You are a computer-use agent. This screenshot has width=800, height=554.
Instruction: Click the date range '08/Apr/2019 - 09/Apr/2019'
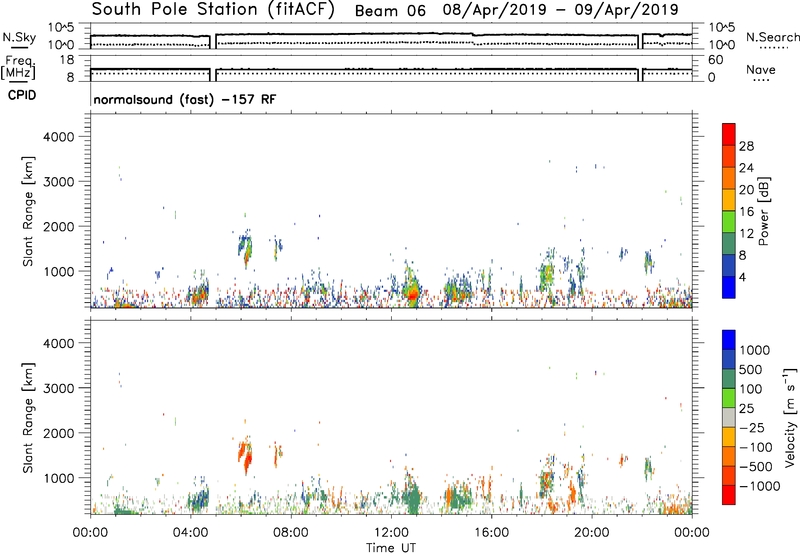pos(560,10)
